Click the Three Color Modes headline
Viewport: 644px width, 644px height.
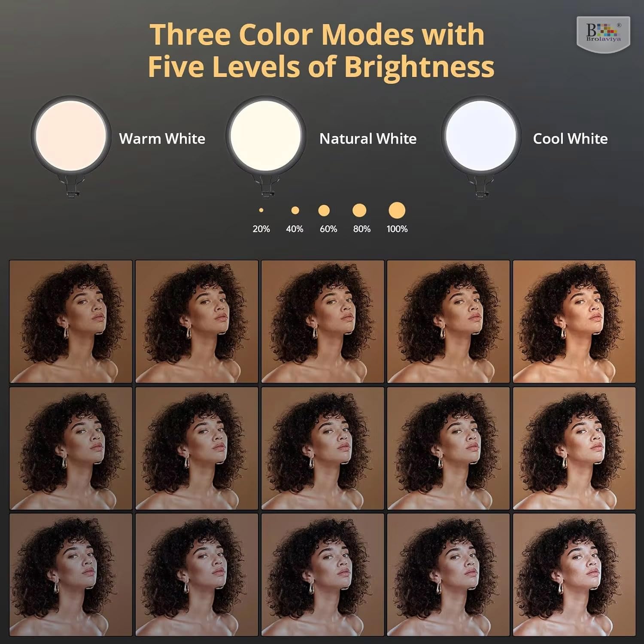click(321, 50)
